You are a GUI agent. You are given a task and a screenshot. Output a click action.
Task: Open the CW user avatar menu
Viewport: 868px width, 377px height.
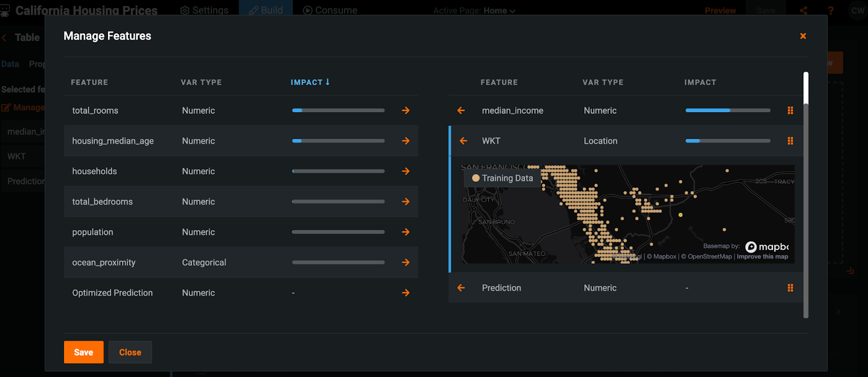(858, 10)
